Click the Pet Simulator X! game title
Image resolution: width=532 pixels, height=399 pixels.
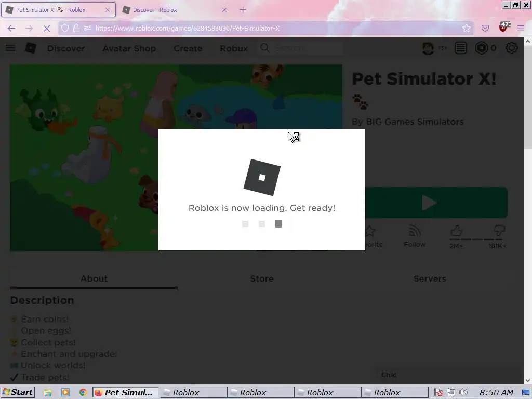click(424, 79)
